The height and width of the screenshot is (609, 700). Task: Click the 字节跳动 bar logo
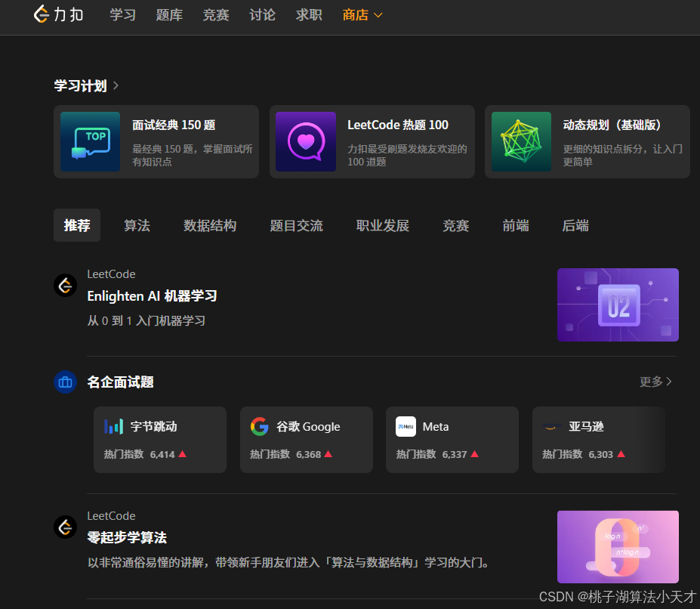(113, 426)
